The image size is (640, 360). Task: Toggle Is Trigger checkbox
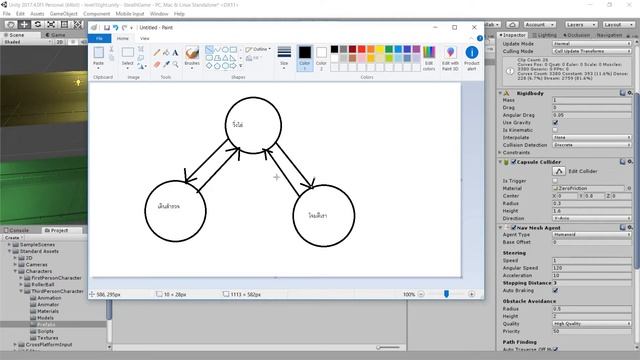point(555,180)
